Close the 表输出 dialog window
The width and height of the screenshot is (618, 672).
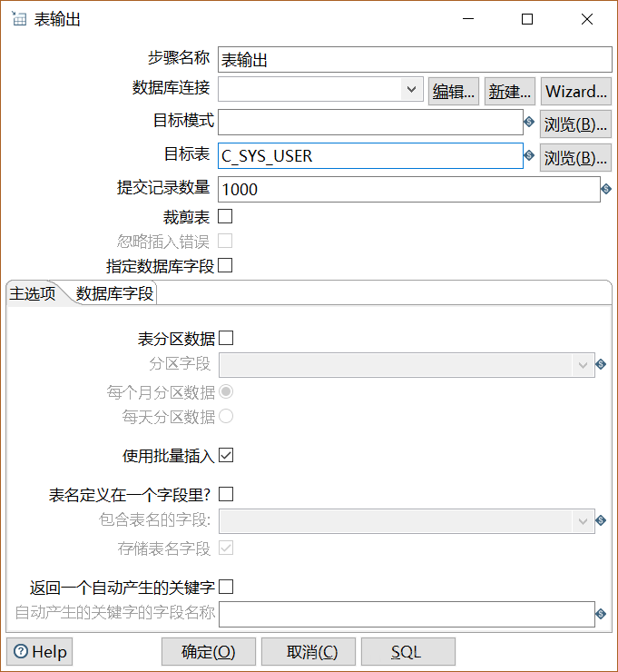pyautogui.click(x=587, y=19)
